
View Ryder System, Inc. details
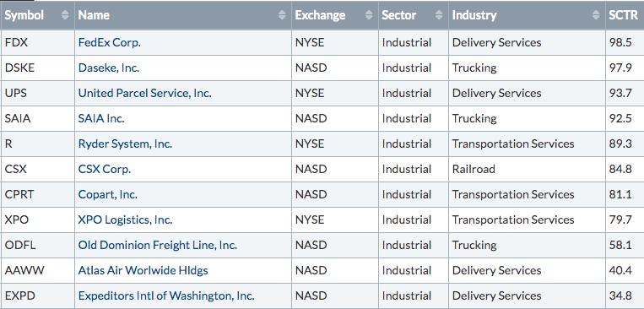[x=125, y=144]
